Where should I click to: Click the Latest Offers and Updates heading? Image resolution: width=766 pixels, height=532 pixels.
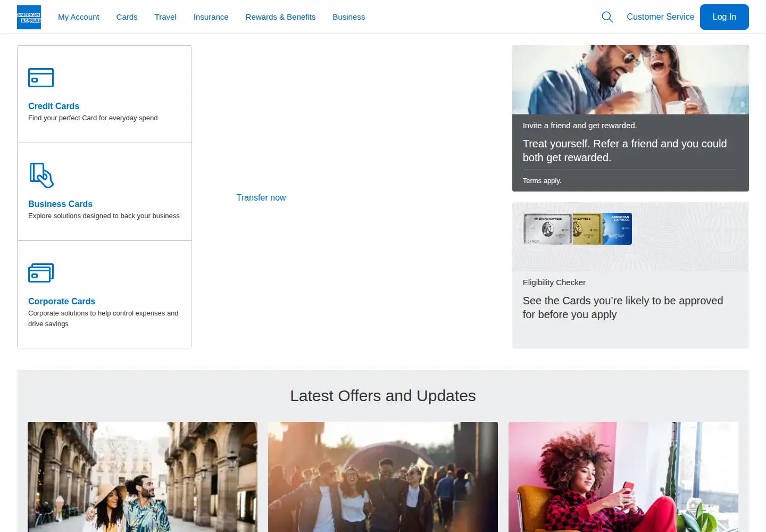pyautogui.click(x=383, y=396)
